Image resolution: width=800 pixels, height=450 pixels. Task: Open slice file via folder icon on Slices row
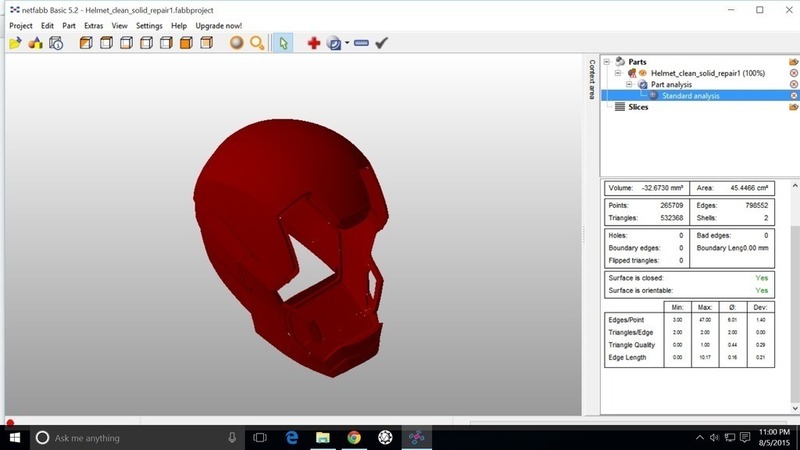tap(793, 107)
